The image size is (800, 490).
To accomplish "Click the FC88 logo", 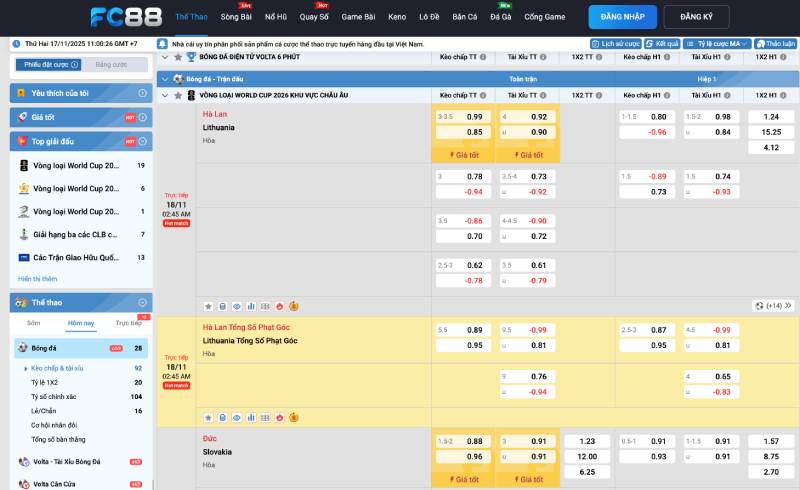I will [x=125, y=17].
